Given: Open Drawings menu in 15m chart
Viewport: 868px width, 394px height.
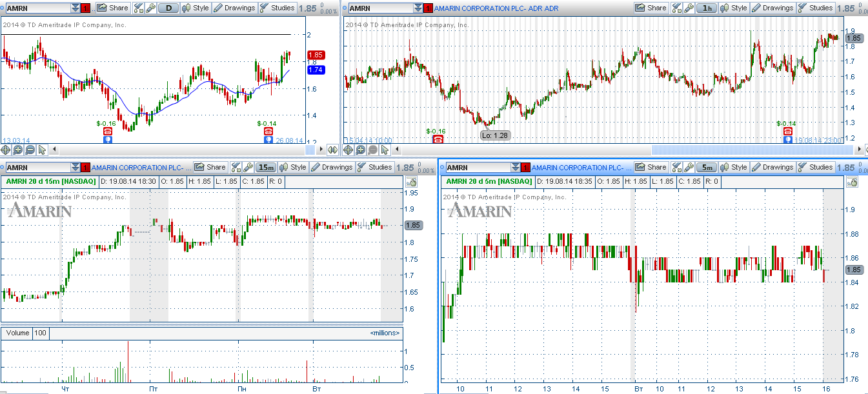Looking at the screenshot, I should coord(332,168).
